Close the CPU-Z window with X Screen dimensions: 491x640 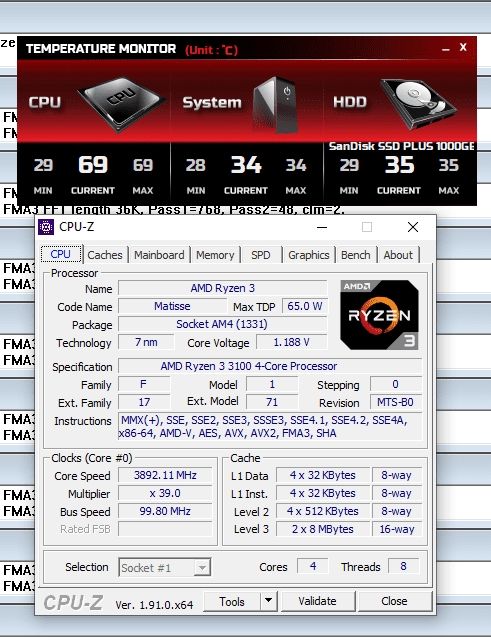(413, 227)
